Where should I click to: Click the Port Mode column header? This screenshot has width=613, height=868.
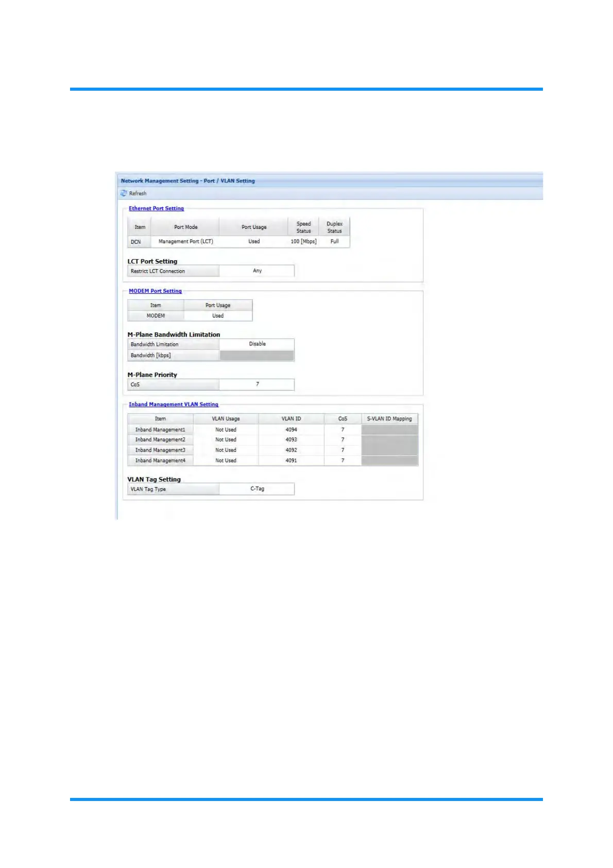coord(185,227)
